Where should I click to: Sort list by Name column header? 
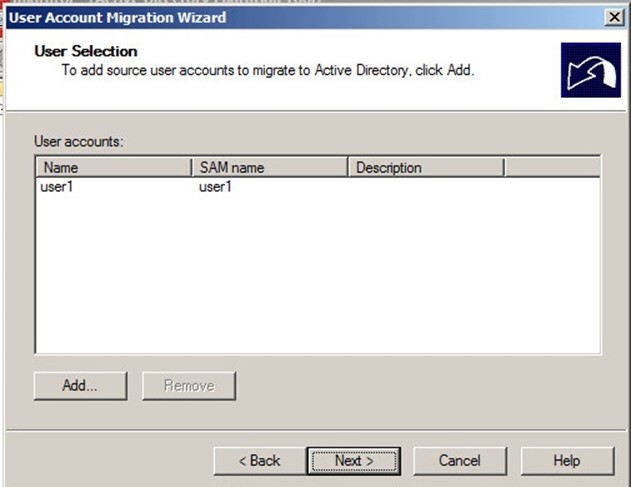point(112,167)
